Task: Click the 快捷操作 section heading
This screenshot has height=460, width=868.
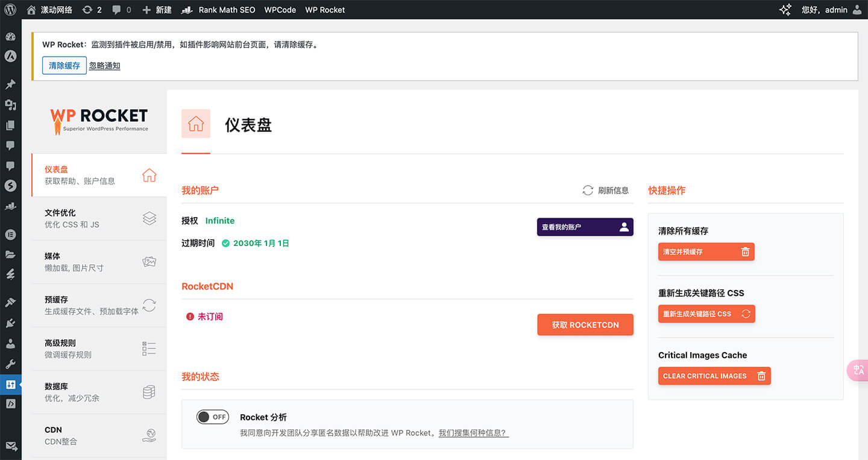Action: coord(667,191)
